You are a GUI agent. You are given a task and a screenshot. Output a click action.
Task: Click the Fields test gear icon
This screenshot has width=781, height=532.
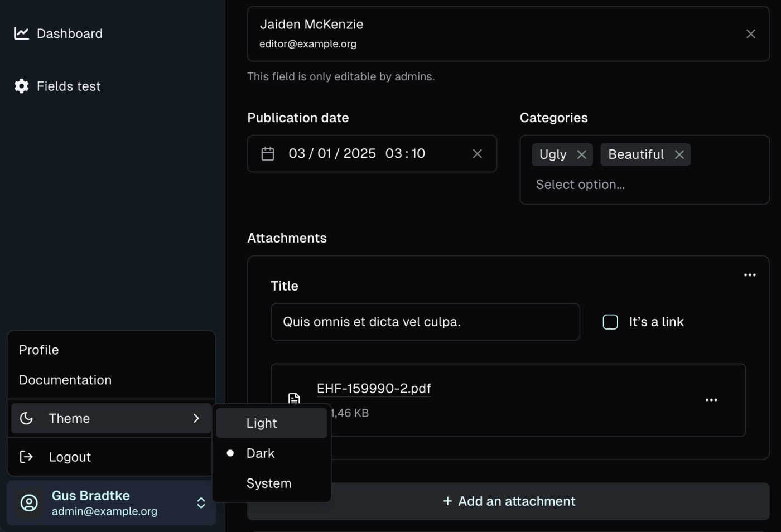tap(21, 86)
